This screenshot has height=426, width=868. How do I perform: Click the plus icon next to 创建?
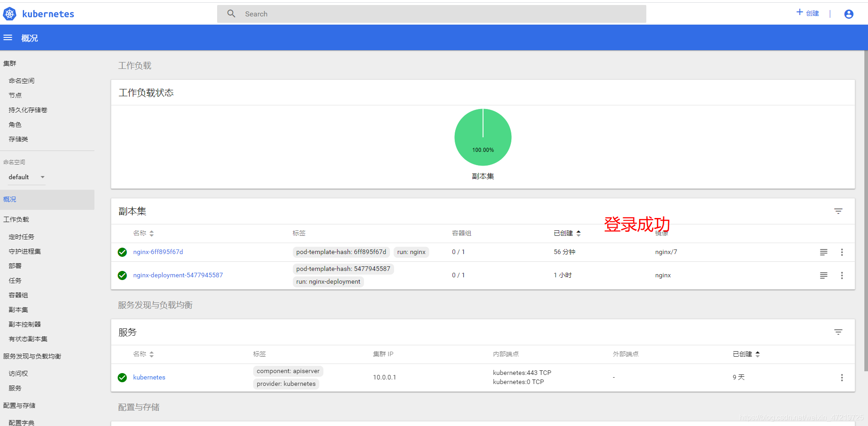coord(800,12)
